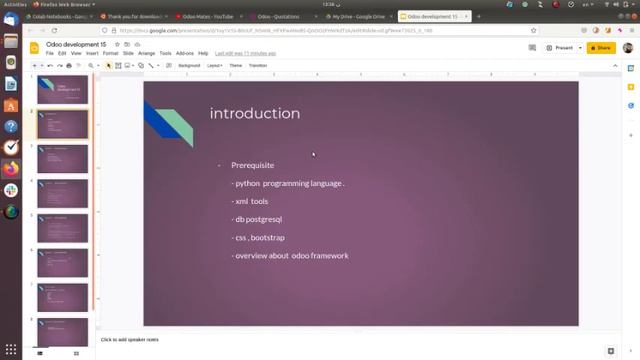Open the View menu
This screenshot has width=640, height=360.
76,53
